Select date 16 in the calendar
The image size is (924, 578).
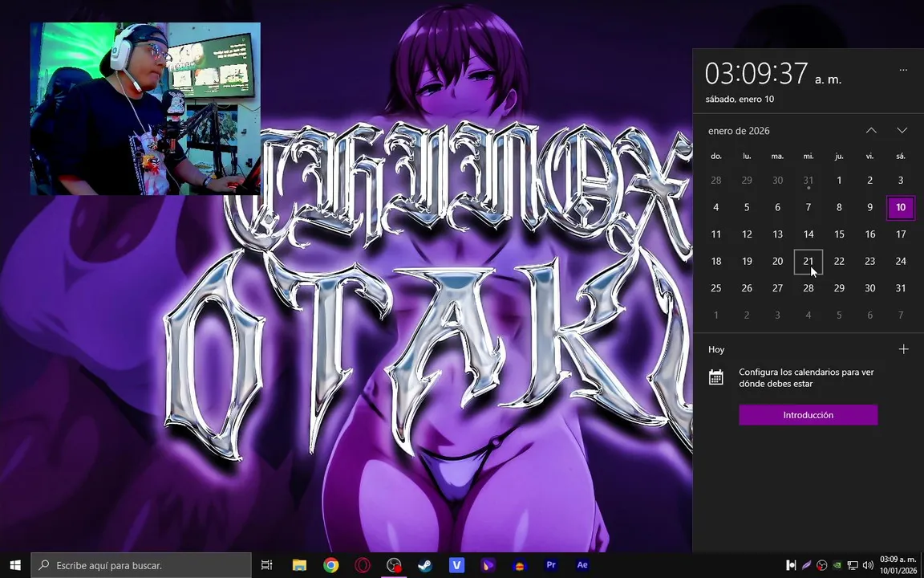click(869, 234)
